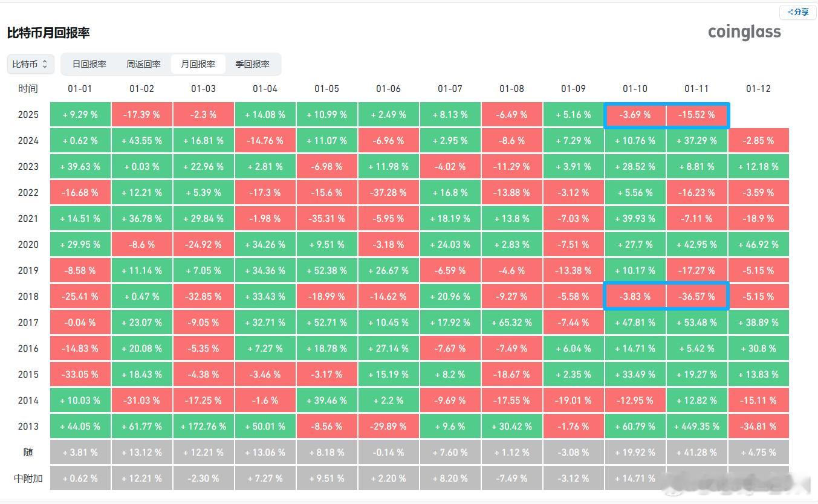This screenshot has height=504, width=818.
Task: Click the 01-10 column header
Action: click(635, 89)
